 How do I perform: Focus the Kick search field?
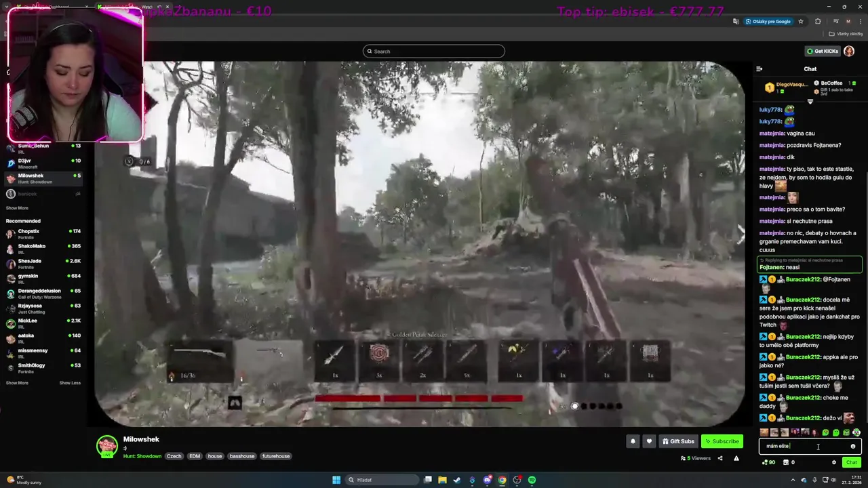point(434,52)
